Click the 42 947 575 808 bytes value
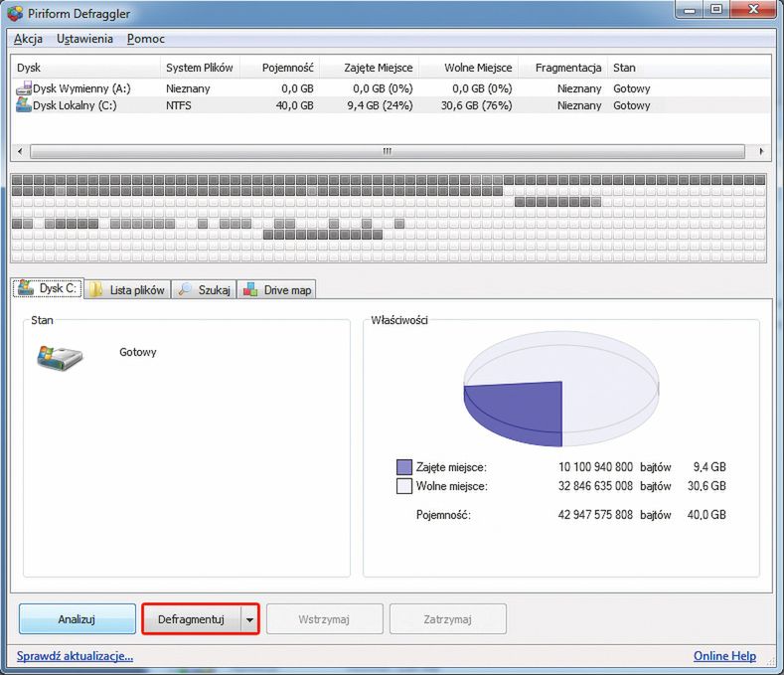784x675 pixels. [595, 514]
